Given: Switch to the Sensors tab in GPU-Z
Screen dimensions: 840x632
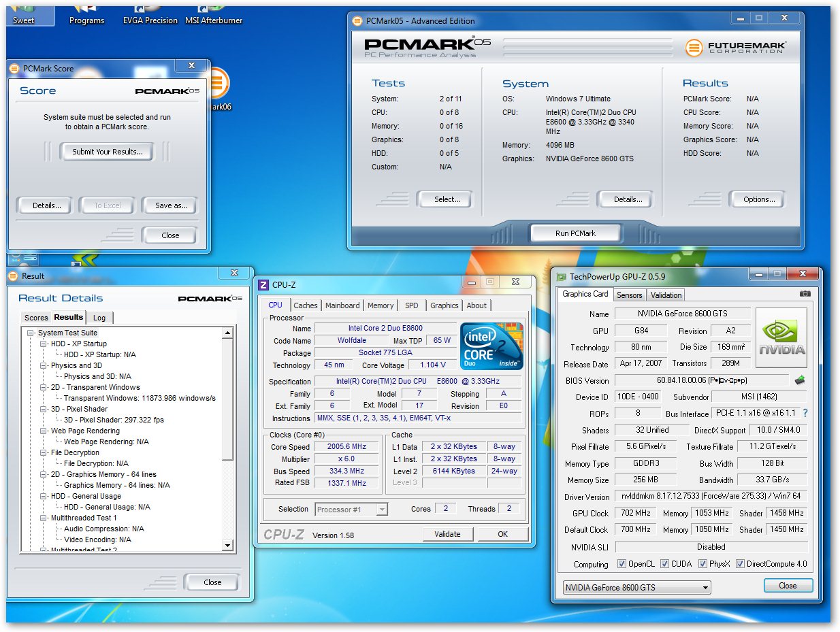Looking at the screenshot, I should click(629, 295).
